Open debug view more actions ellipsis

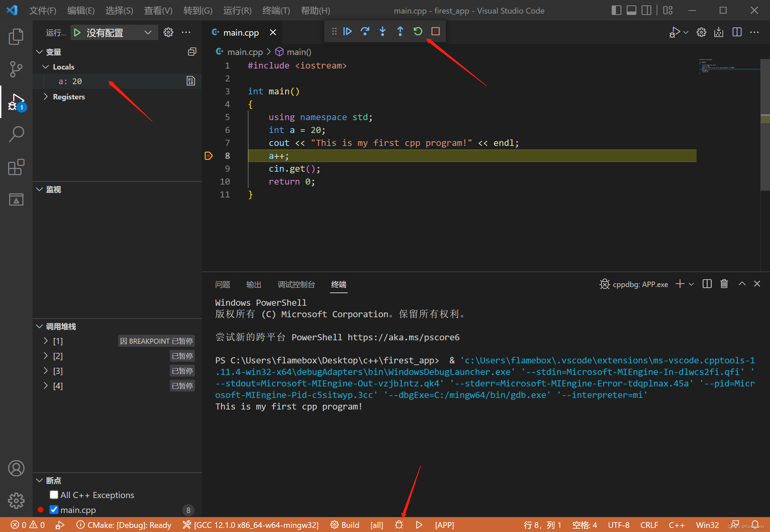pos(186,33)
